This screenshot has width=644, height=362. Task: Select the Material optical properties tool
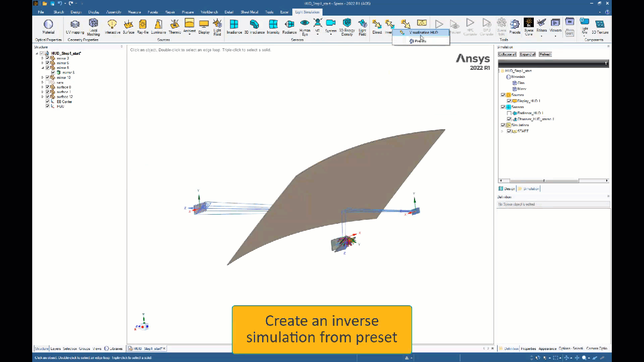[48, 27]
